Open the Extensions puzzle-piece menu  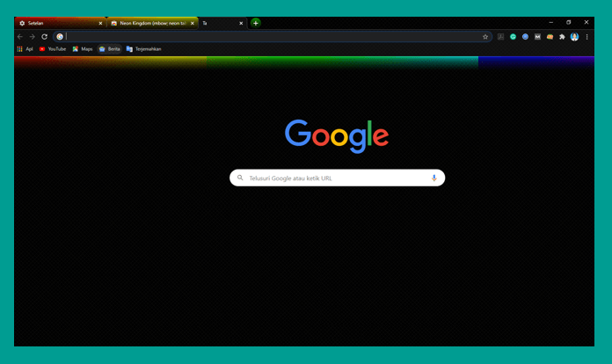[562, 37]
